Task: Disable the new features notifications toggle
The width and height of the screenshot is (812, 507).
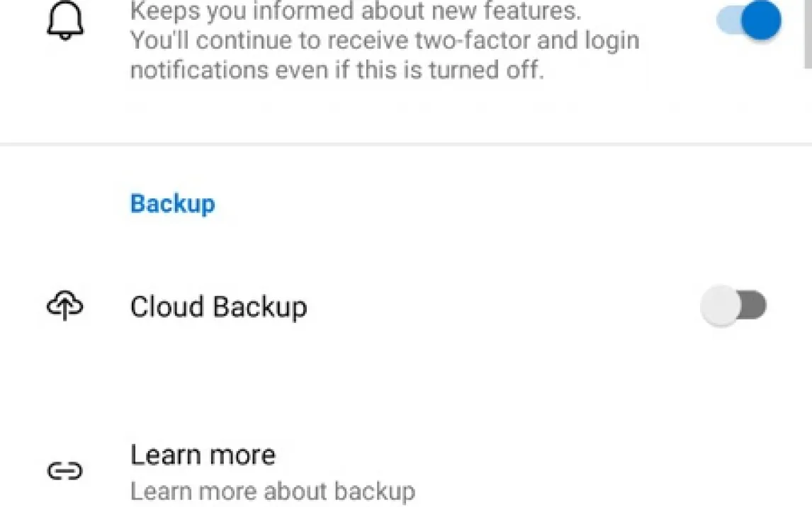Action: tap(748, 21)
